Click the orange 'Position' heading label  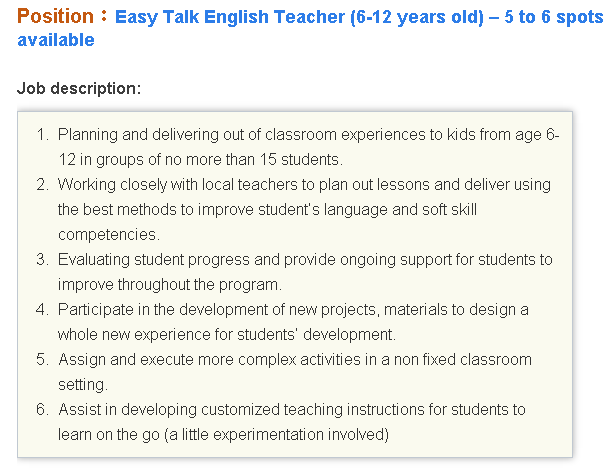click(55, 16)
